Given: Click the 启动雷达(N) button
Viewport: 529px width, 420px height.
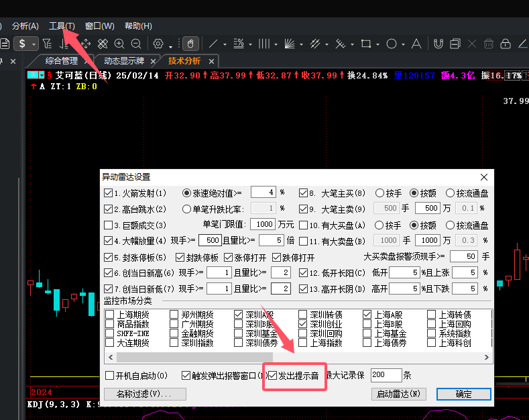Looking at the screenshot, I should (x=398, y=394).
